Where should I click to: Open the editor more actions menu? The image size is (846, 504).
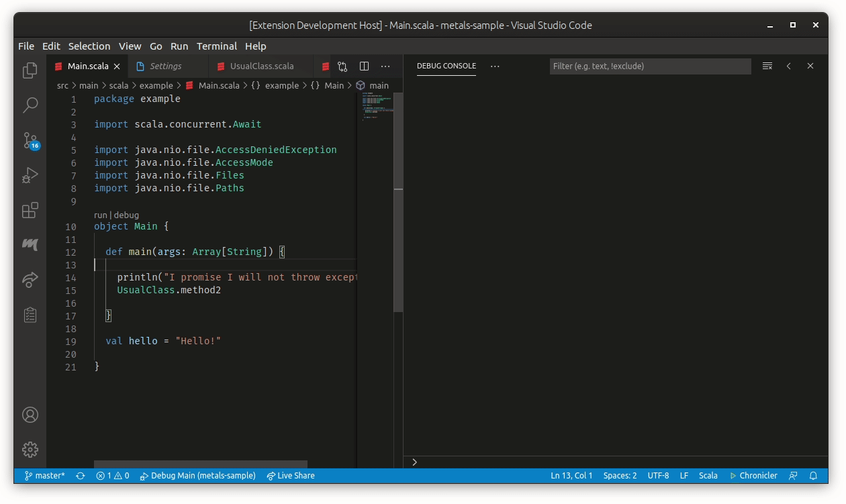click(x=385, y=66)
